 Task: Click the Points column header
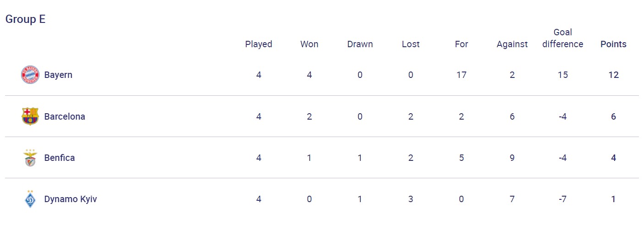click(613, 44)
